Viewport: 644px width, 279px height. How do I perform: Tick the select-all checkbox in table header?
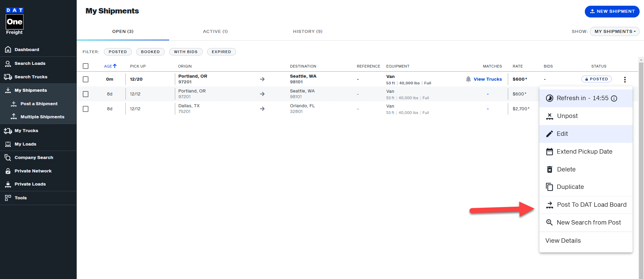[86, 66]
